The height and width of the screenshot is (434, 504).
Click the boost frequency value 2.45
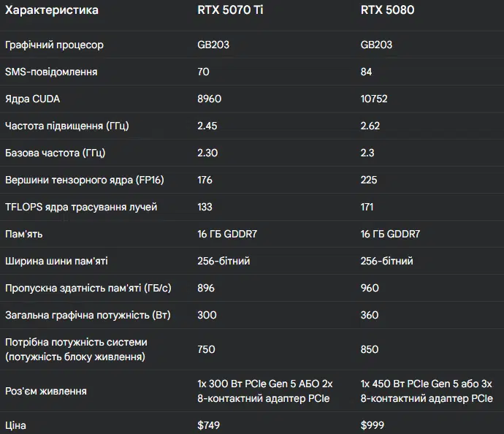point(207,126)
